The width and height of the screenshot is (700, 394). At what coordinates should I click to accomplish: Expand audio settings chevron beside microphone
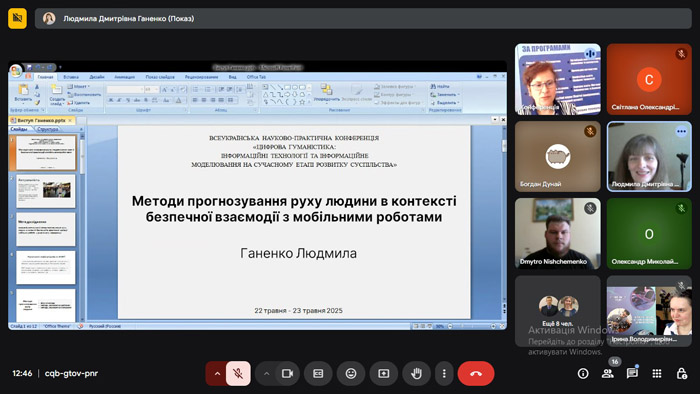(x=217, y=373)
